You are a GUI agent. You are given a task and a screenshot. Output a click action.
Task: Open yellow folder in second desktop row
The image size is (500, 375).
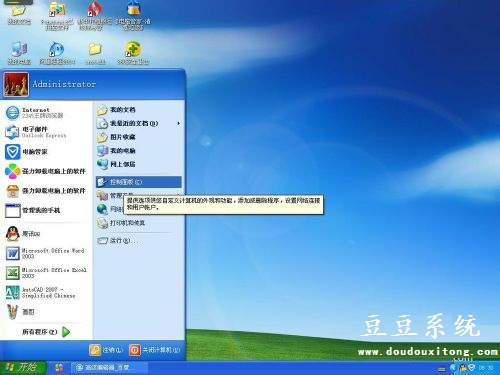[95, 53]
